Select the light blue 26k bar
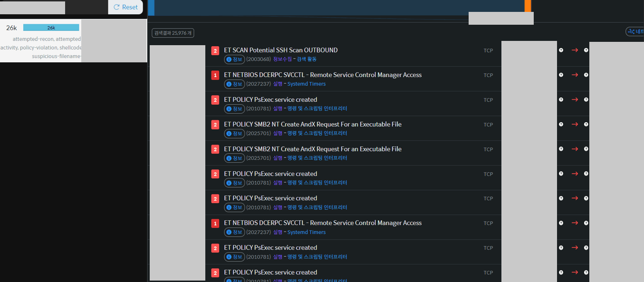 pos(51,28)
